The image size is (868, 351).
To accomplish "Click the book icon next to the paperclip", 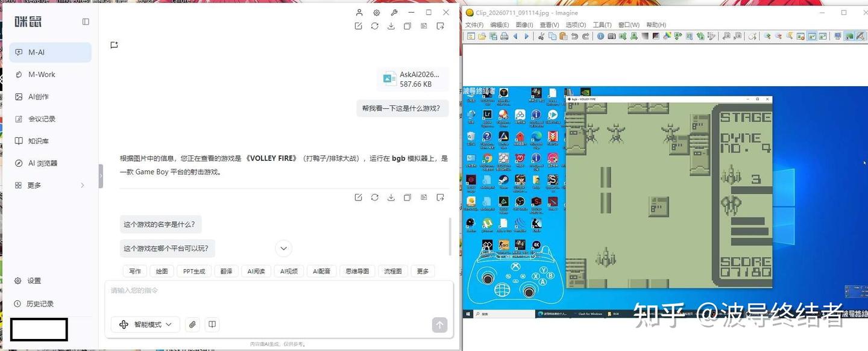I will (212, 325).
